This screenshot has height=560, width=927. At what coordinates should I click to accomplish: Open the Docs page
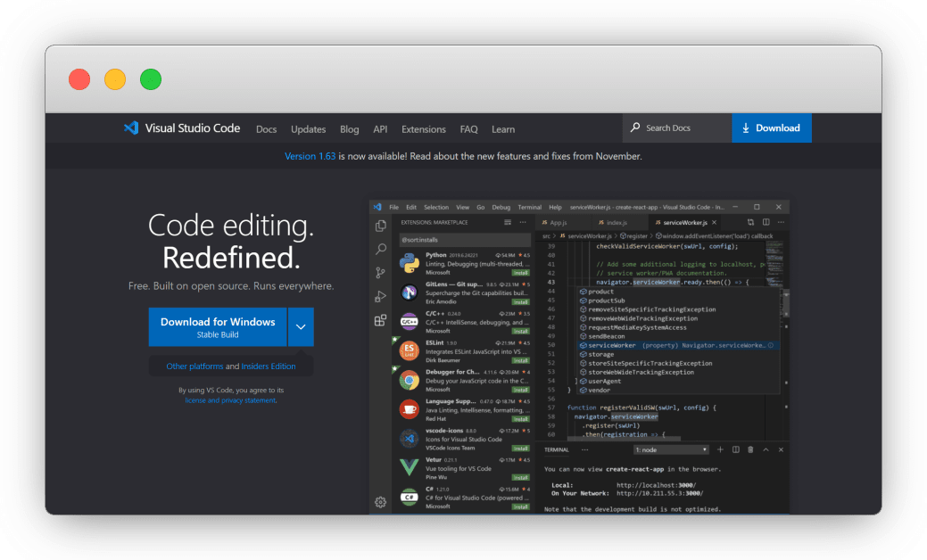[x=266, y=128]
